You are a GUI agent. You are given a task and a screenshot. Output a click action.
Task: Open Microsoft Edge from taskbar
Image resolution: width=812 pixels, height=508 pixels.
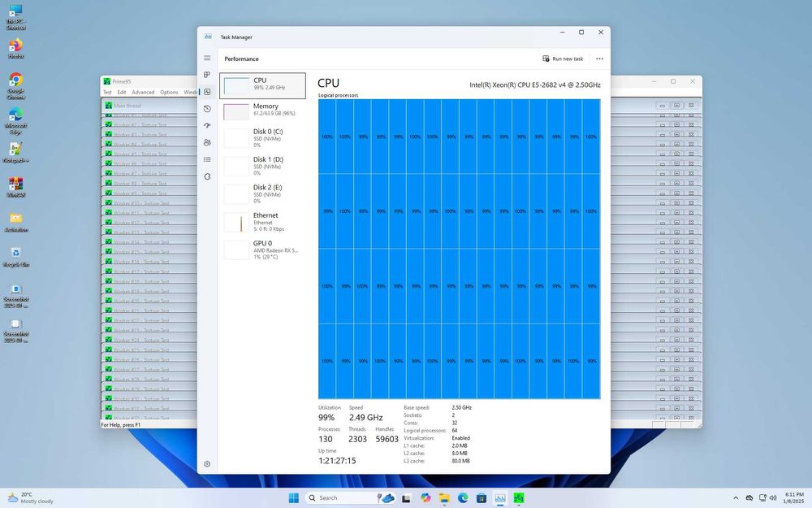coord(463,497)
